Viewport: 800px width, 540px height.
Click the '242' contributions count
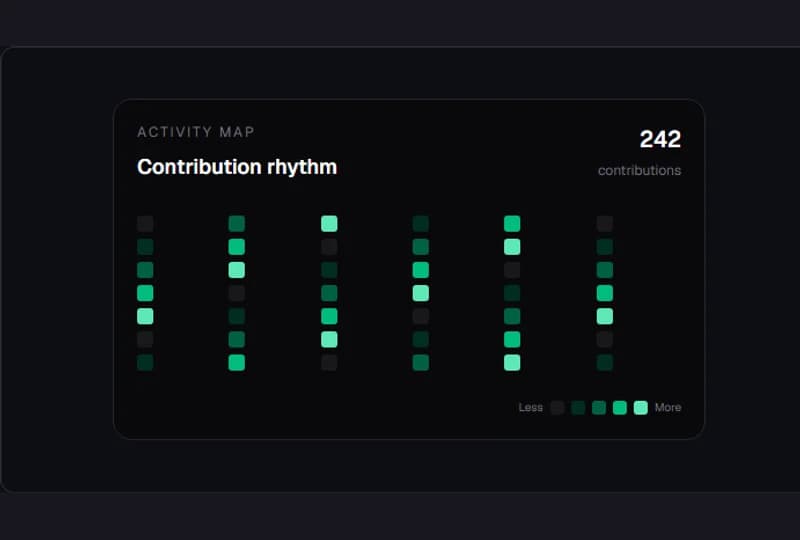660,139
